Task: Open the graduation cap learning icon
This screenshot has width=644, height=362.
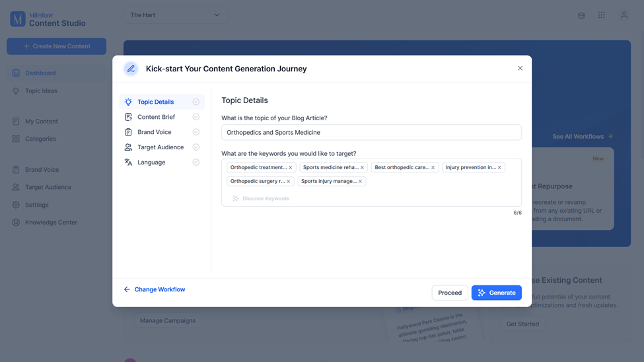Action: [581, 16]
